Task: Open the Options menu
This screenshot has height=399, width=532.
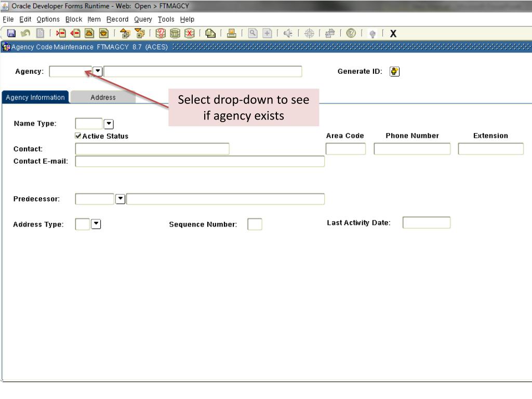Action: (48, 19)
